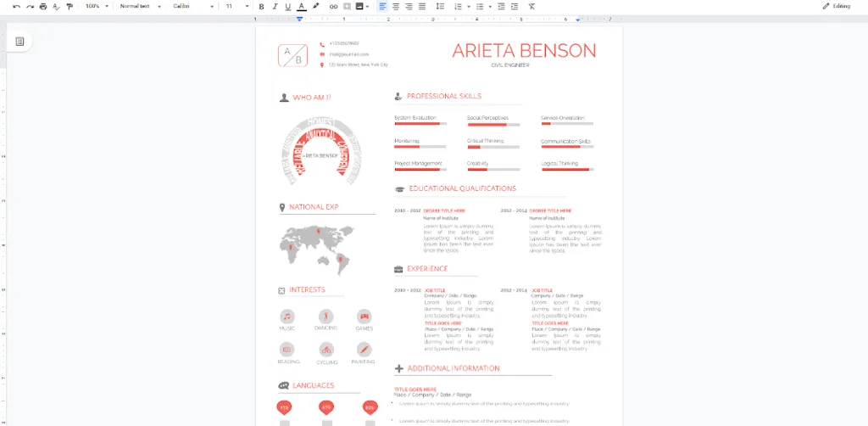Expand bulleted list style arrow

pos(491,7)
